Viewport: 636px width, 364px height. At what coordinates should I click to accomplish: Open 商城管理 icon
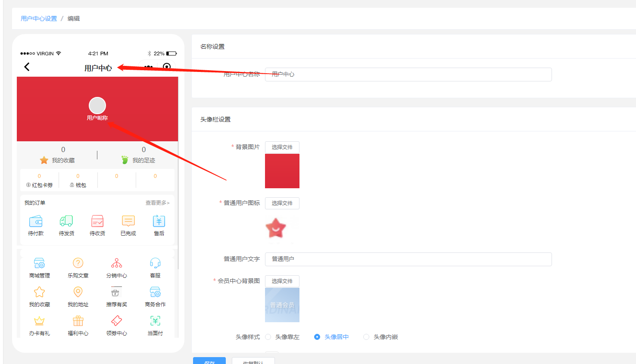[39, 263]
